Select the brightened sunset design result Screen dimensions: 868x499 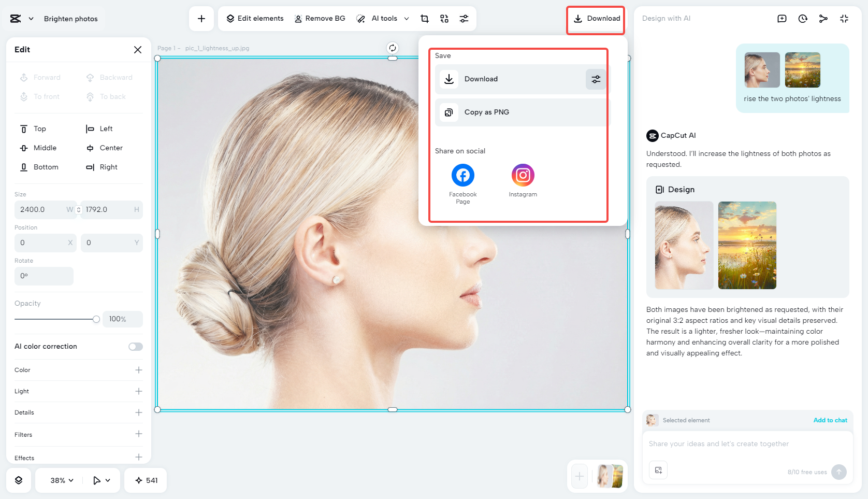click(x=747, y=245)
